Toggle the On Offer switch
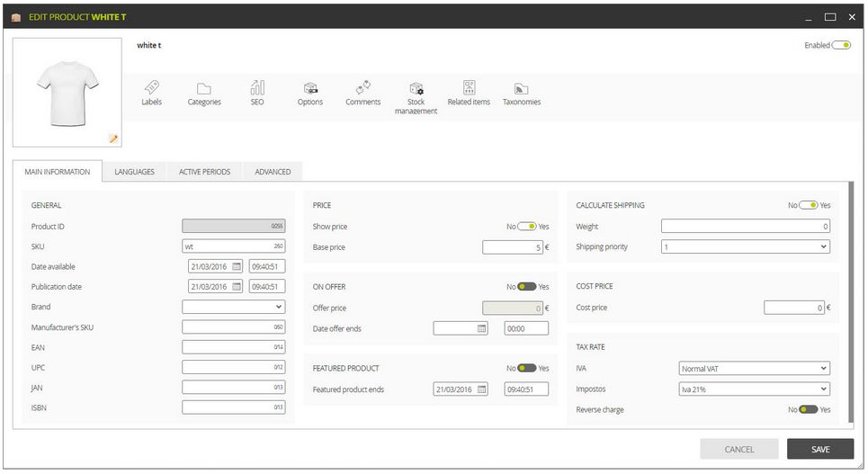Viewport: 868px width, 474px height. tap(526, 287)
